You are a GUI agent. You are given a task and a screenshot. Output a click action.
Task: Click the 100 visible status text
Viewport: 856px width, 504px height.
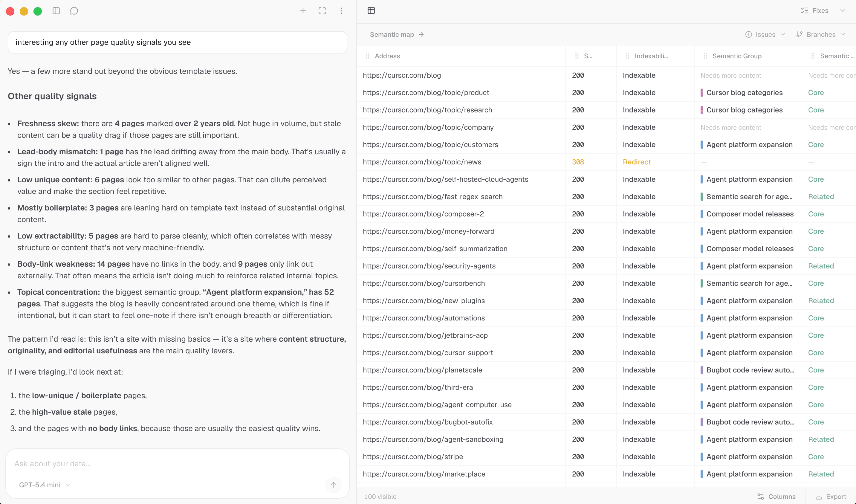click(x=380, y=497)
